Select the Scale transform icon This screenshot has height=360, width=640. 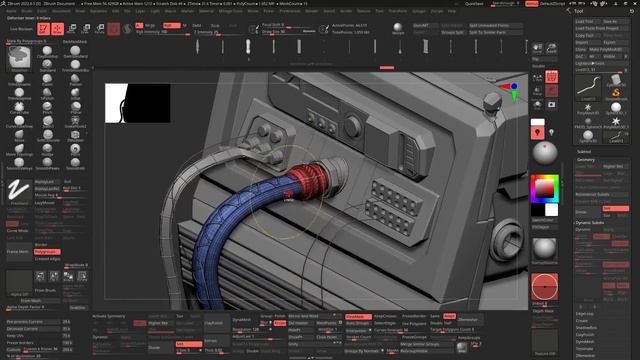pyautogui.click(x=85, y=29)
